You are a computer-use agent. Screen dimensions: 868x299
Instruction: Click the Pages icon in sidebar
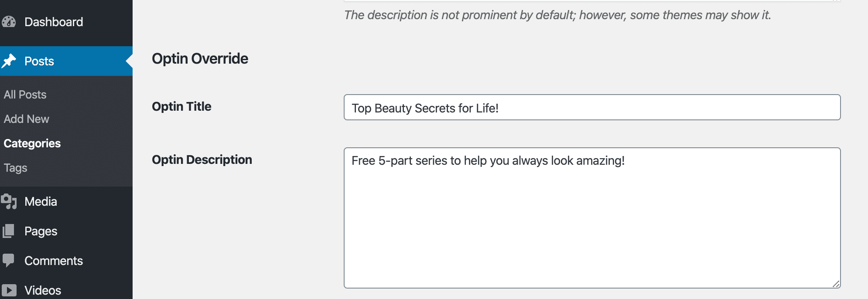tap(9, 231)
